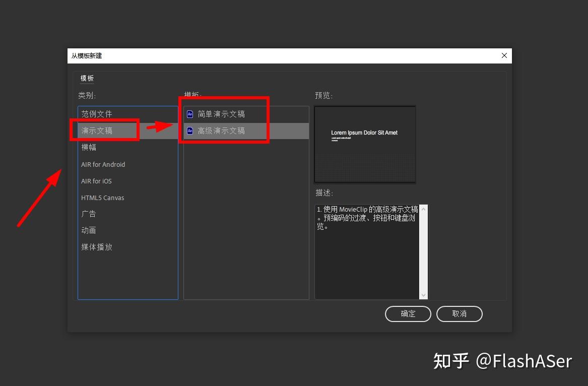Select the 广告 category
The image size is (588, 386).
[89, 214]
